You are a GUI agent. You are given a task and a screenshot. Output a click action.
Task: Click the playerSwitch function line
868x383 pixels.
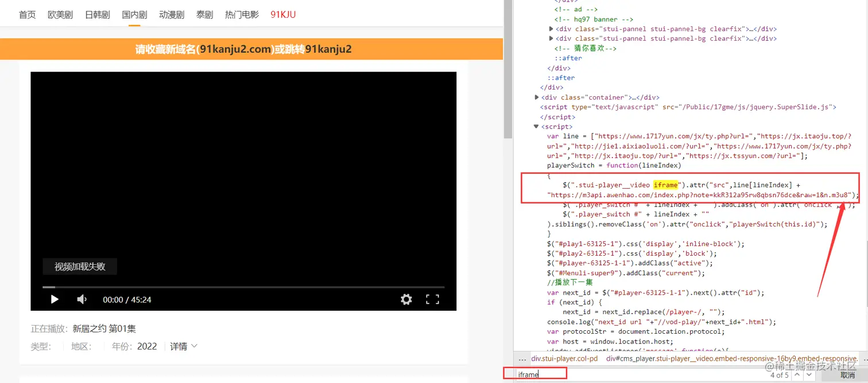point(614,166)
